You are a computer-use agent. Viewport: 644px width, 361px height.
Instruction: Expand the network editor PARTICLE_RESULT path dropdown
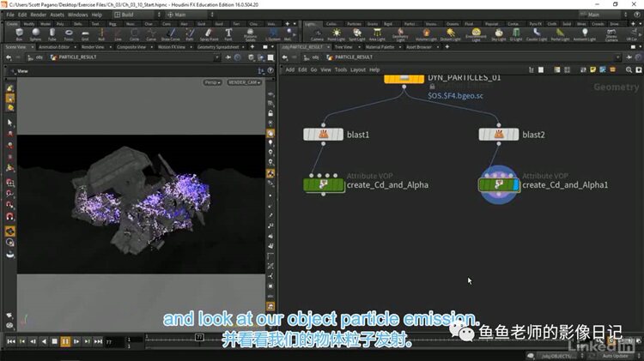tap(617, 57)
